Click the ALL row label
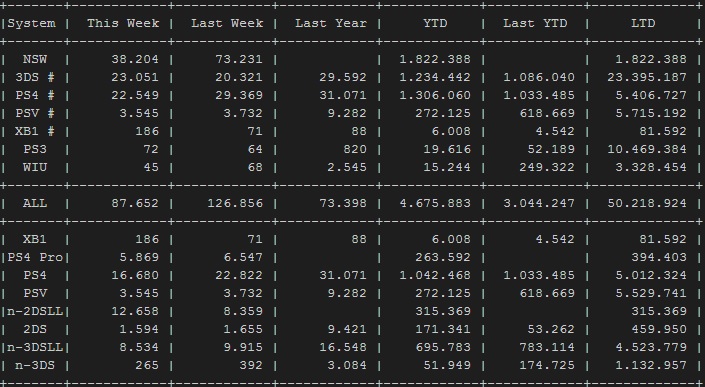Screen dimensions: 705x387 (x=35, y=203)
